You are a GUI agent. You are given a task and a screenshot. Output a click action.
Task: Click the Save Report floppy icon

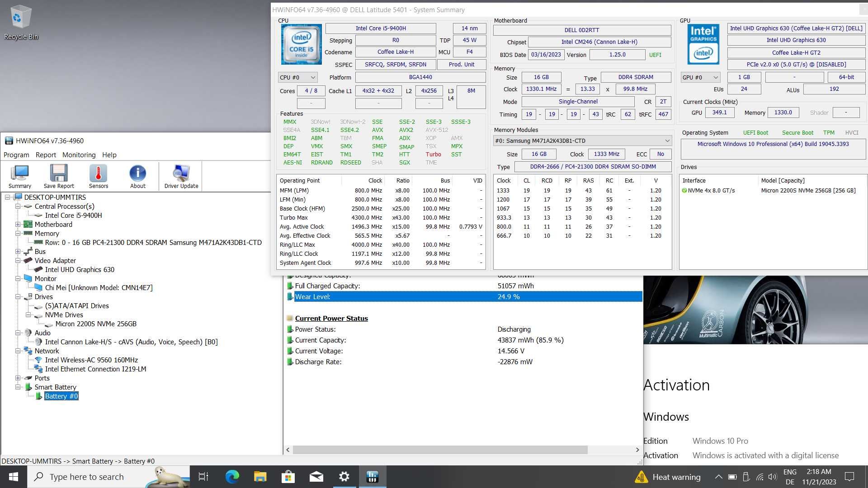59,176
